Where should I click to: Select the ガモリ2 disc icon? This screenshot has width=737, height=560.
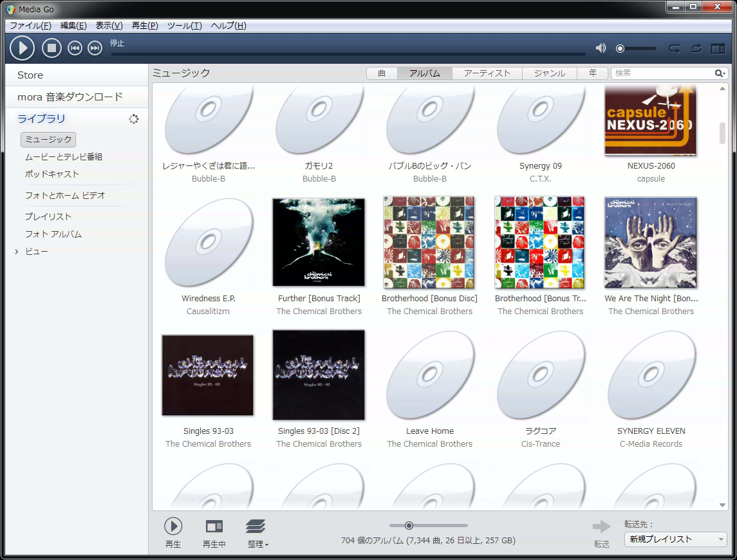319,119
